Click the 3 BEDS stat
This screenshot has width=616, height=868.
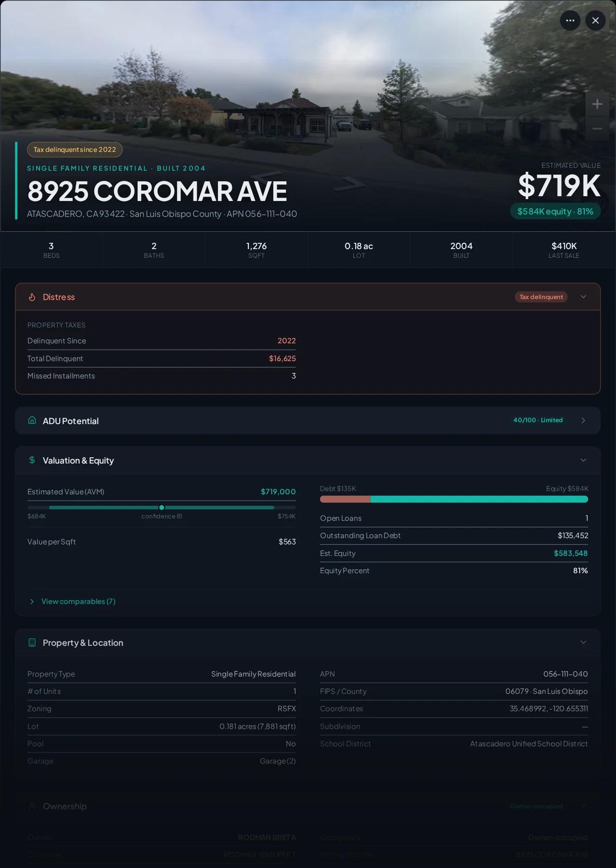coord(51,250)
